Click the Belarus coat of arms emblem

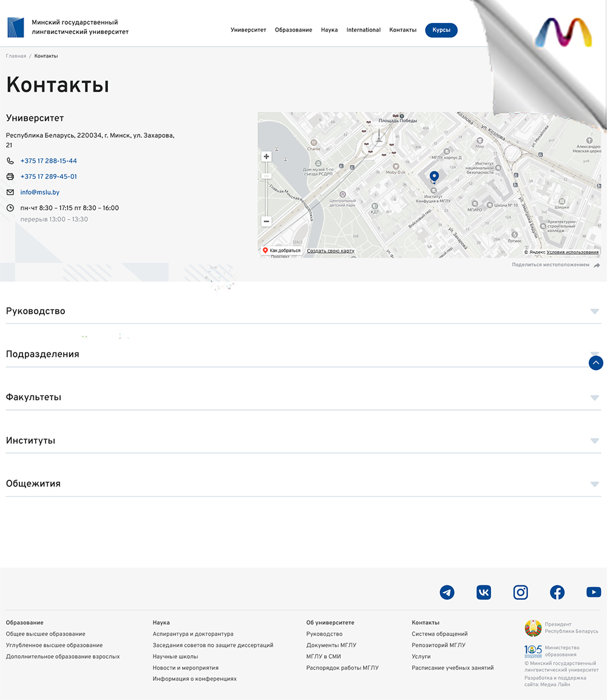[533, 628]
